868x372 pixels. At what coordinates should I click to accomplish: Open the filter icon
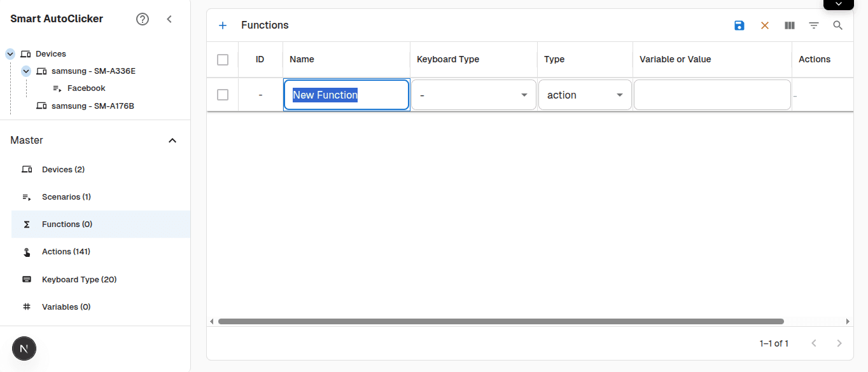pos(814,25)
